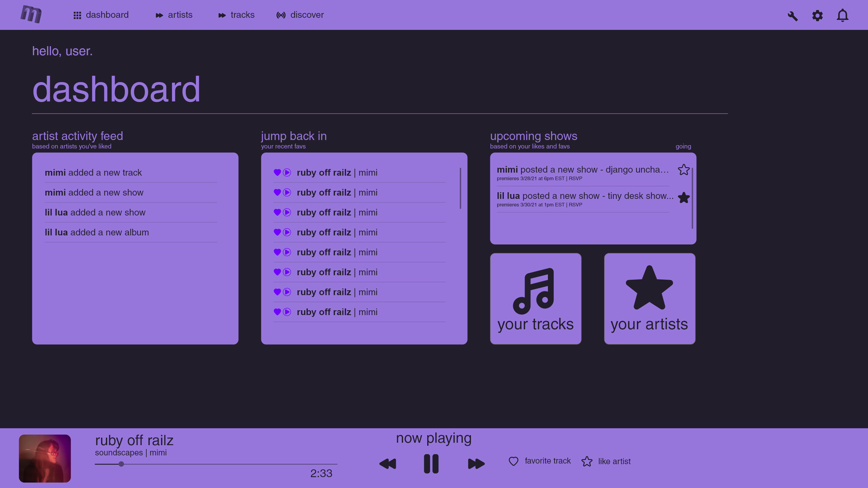Unmark going for the lil lua show

tap(683, 198)
